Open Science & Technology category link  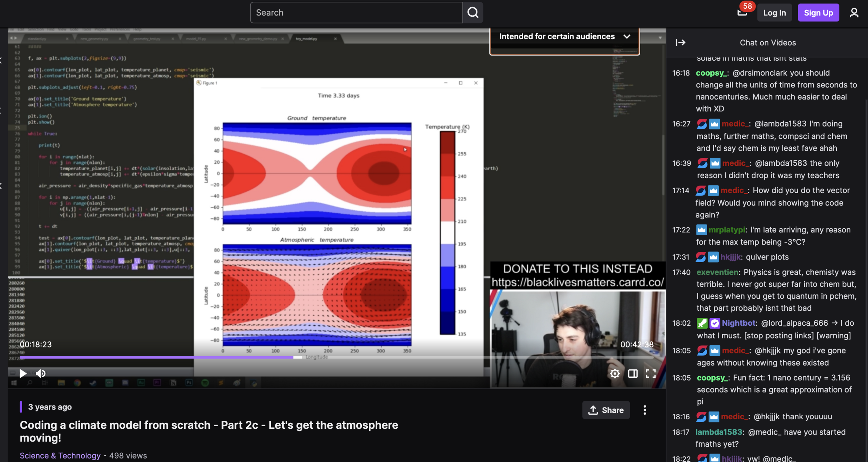[x=60, y=456]
